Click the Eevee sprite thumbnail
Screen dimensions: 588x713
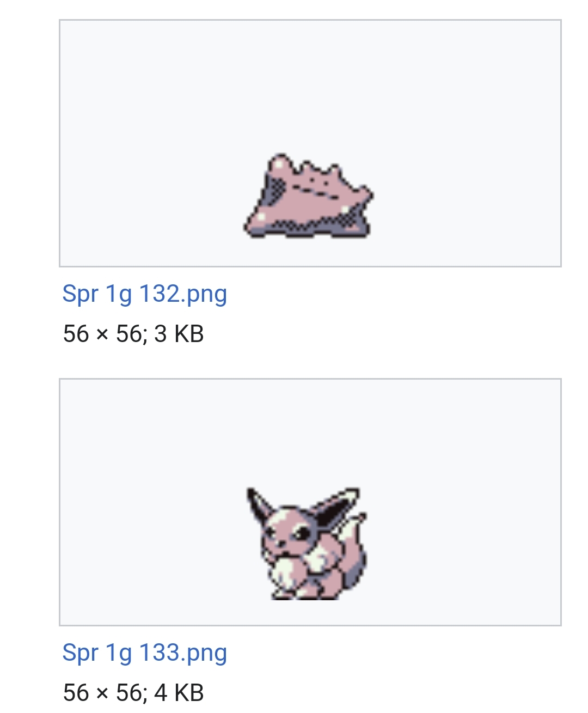tap(308, 544)
